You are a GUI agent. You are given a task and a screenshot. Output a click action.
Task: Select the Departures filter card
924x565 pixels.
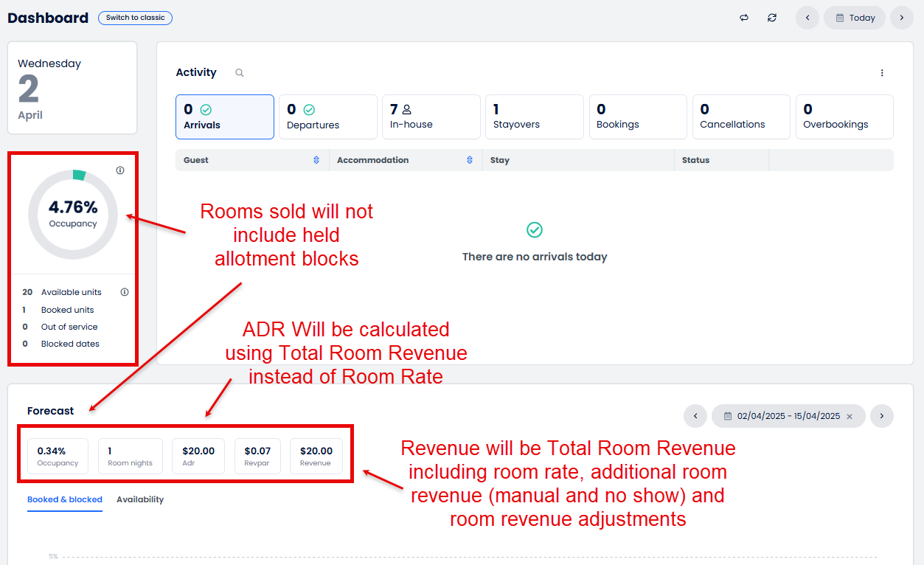tap(327, 117)
